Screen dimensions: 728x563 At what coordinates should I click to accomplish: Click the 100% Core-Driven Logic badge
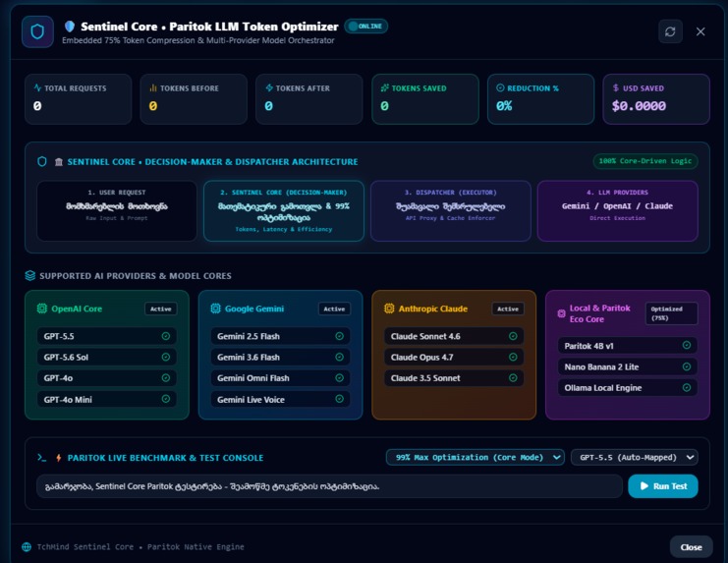644,161
